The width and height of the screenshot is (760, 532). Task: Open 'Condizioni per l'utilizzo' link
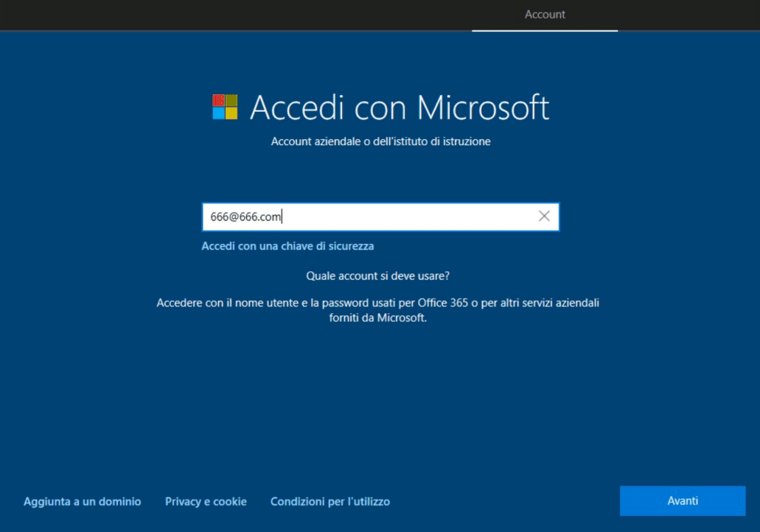(330, 502)
